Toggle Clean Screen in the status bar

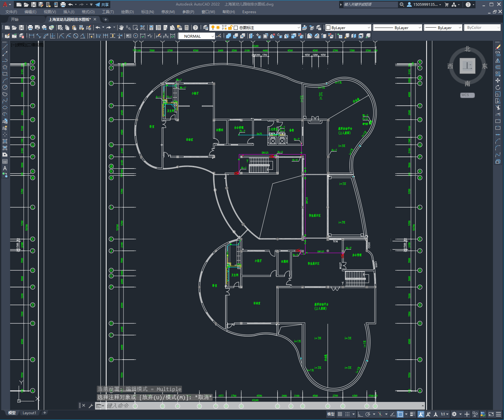491,414
